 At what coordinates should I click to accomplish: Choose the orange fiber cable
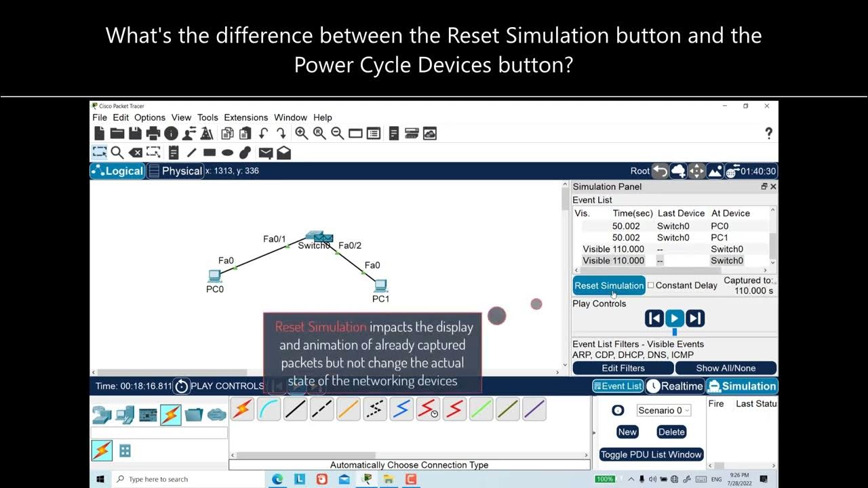point(349,409)
